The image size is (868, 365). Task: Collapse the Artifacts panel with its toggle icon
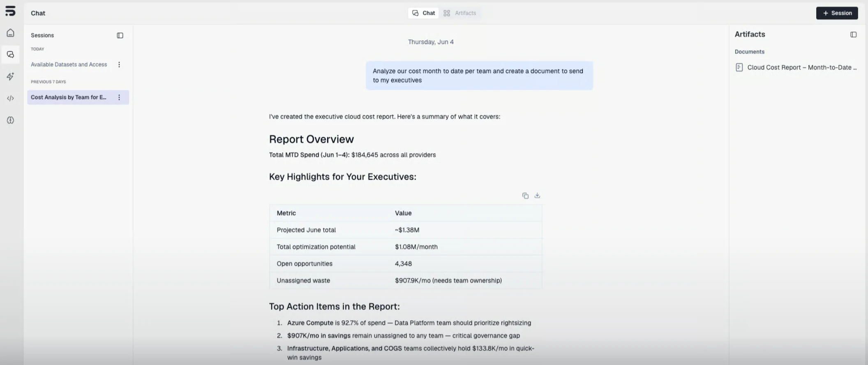click(853, 35)
